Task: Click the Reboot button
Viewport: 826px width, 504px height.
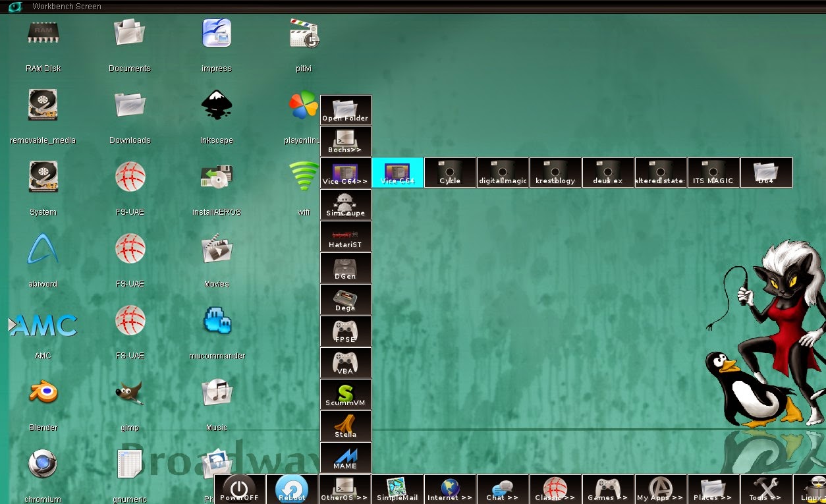Action: [x=292, y=490]
